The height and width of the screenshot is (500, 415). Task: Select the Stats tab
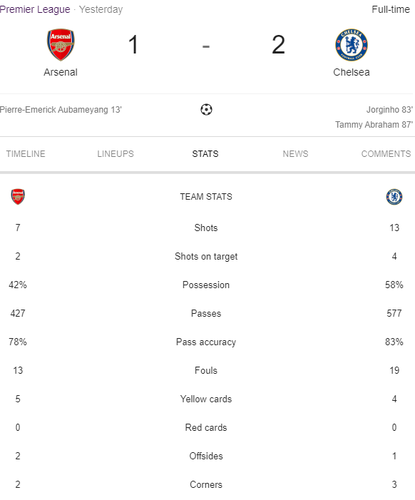point(205,154)
